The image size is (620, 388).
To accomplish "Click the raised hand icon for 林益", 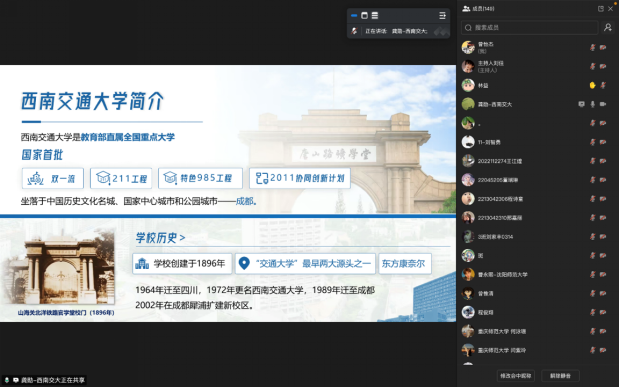I will click(x=592, y=85).
